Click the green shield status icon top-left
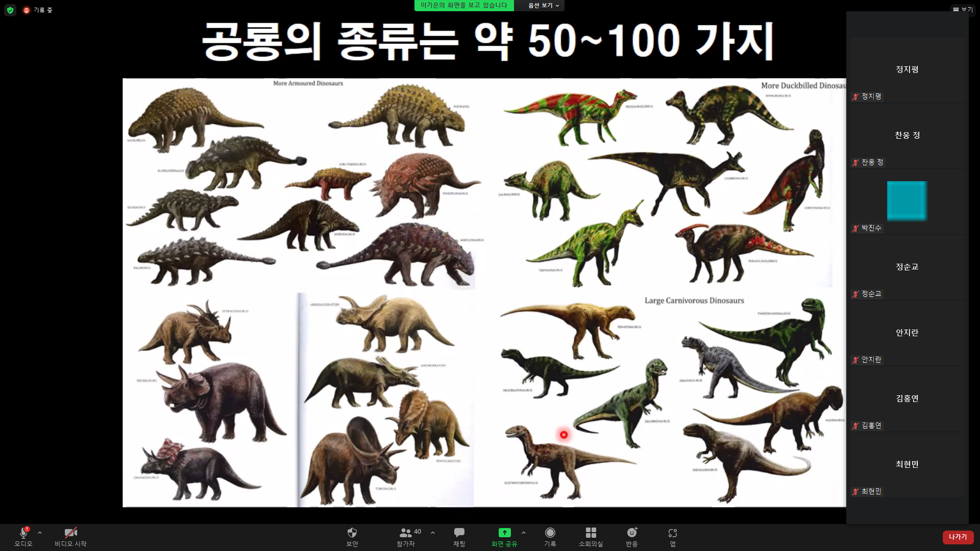 click(x=10, y=10)
